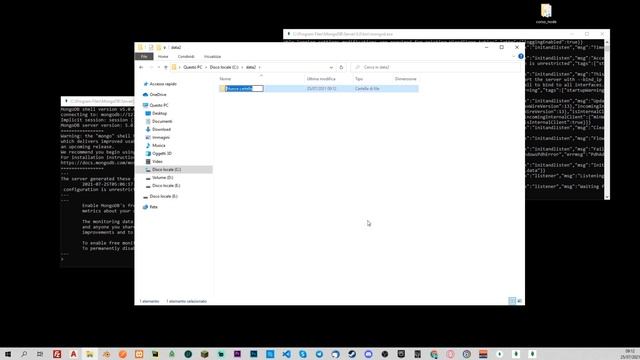640x360 pixels.
Task: Click the mongo shell console title bar
Action: pyautogui.click(x=98, y=101)
